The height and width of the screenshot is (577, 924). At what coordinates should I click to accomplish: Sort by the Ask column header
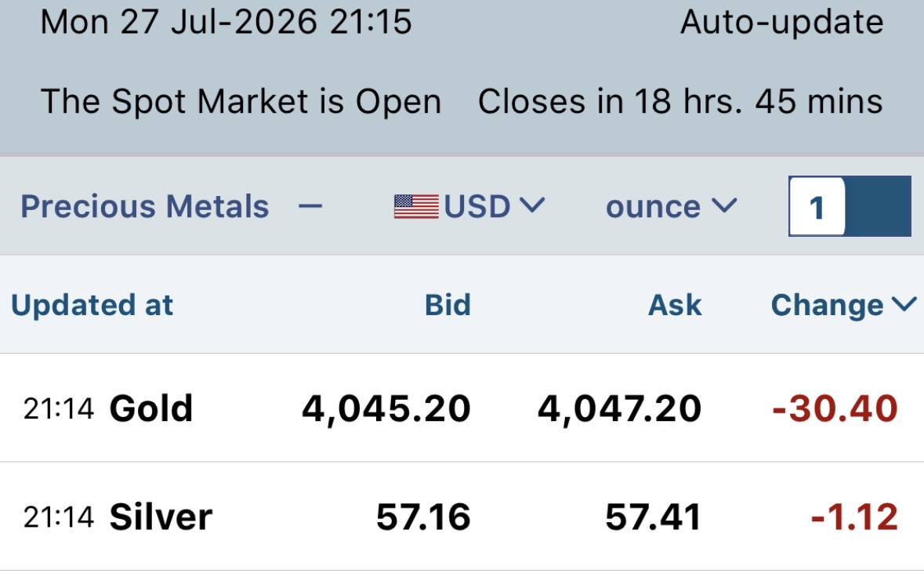coord(675,305)
